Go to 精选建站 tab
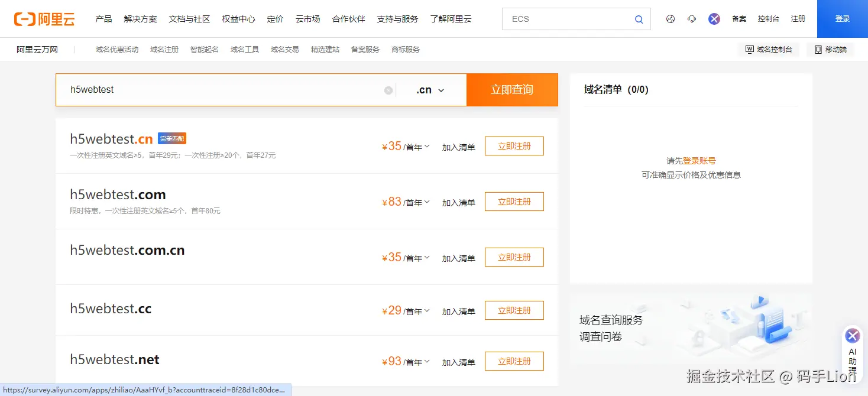The width and height of the screenshot is (868, 396). pyautogui.click(x=325, y=50)
